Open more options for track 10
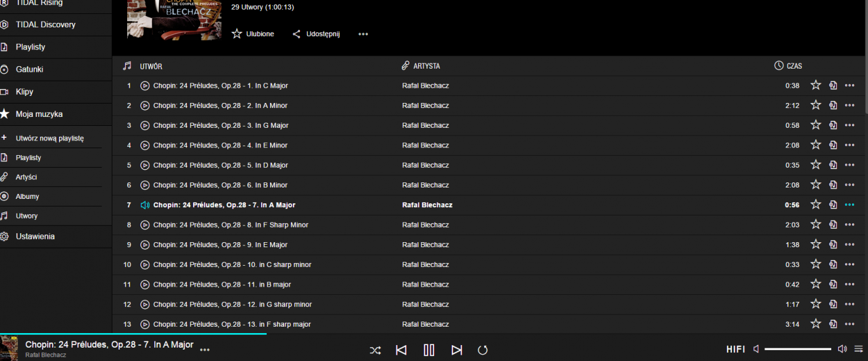The height and width of the screenshot is (361, 868). pyautogui.click(x=850, y=264)
